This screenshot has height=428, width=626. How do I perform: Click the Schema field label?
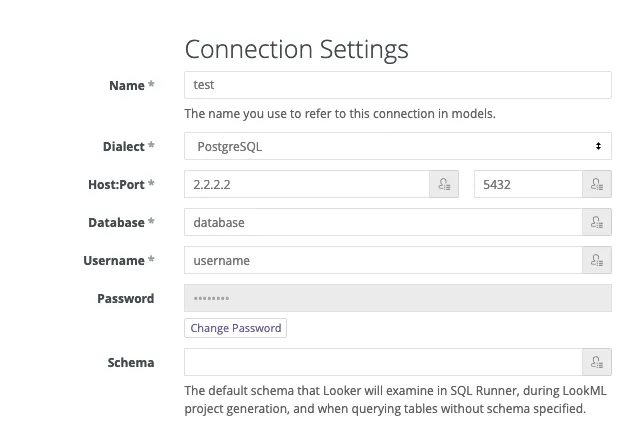131,363
